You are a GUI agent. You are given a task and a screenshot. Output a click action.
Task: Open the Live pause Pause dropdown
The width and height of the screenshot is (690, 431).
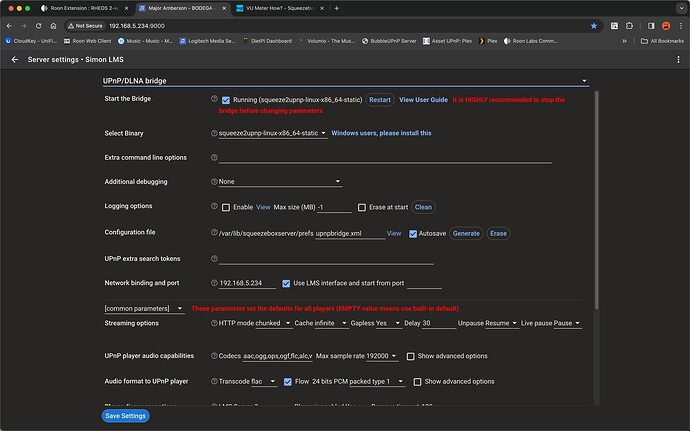click(x=567, y=323)
